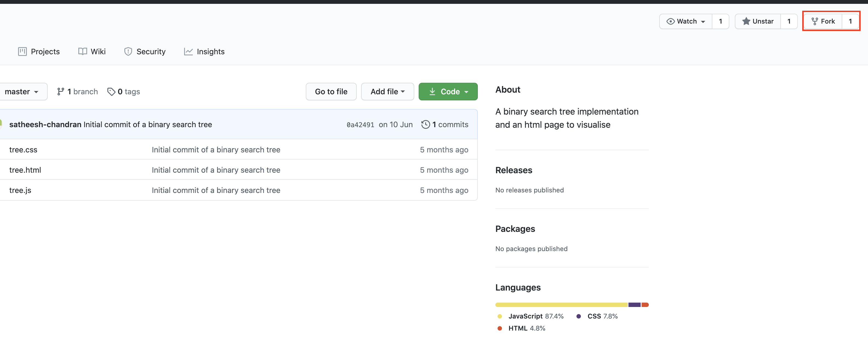
Task: Click the commit hash 0a42491
Action: [x=360, y=125]
